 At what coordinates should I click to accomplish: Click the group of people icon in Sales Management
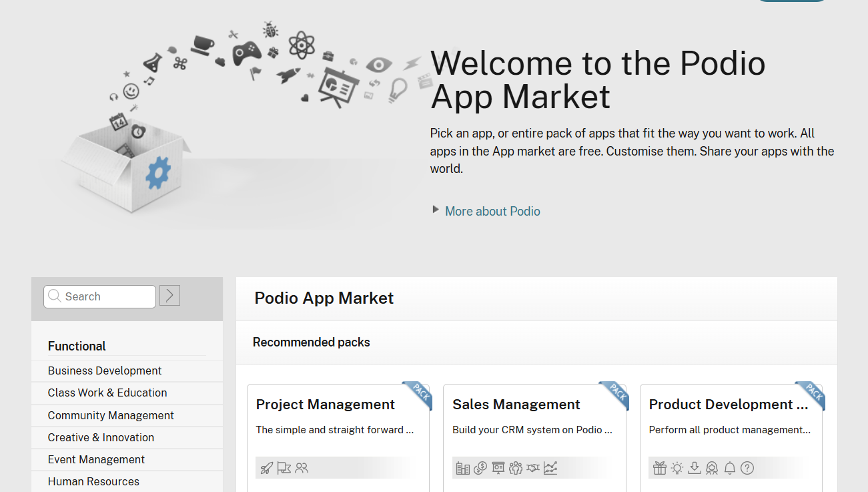click(x=515, y=468)
